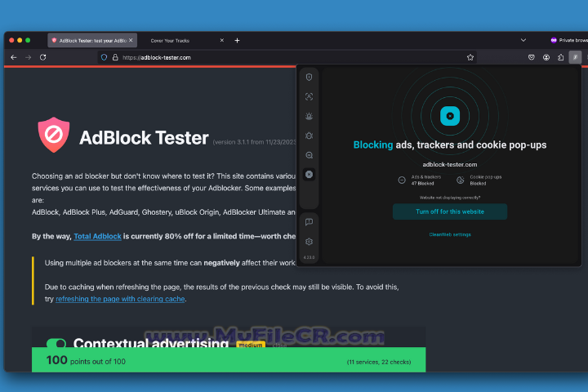
Task: Open the account profile toolbar icon
Action: coord(546,57)
